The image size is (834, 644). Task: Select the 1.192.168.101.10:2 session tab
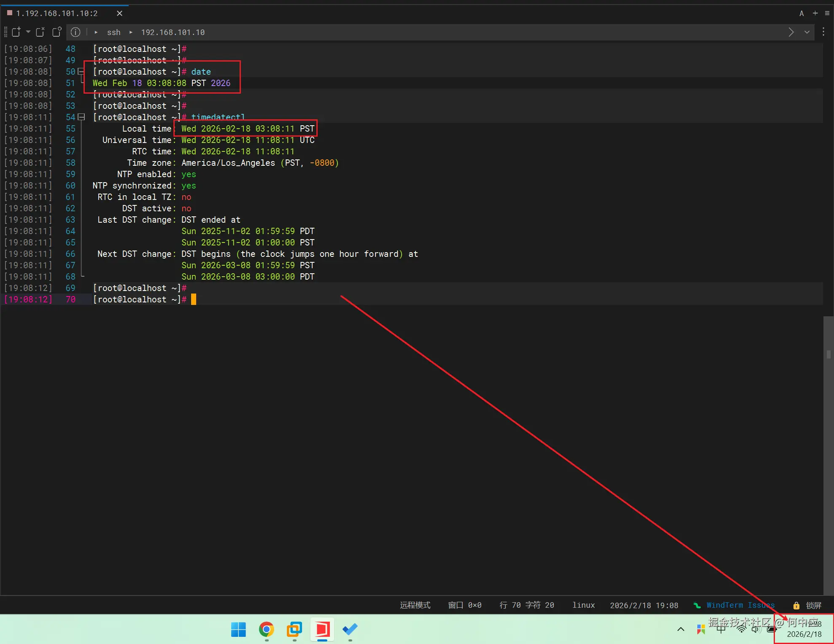(x=57, y=13)
